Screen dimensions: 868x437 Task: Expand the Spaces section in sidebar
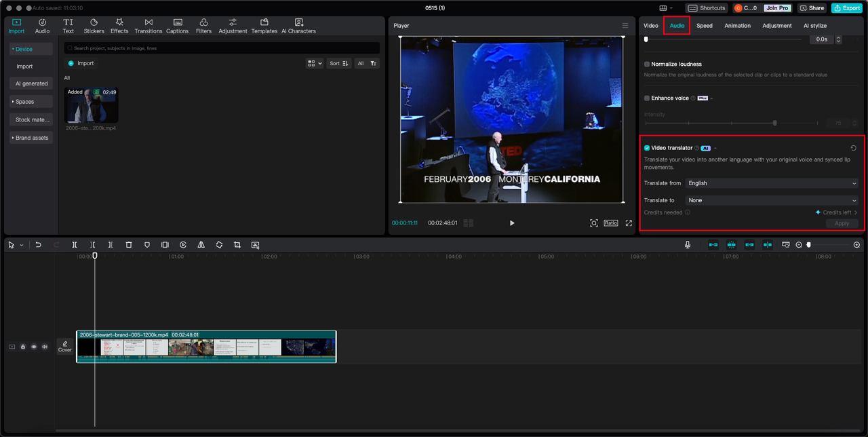(x=31, y=102)
